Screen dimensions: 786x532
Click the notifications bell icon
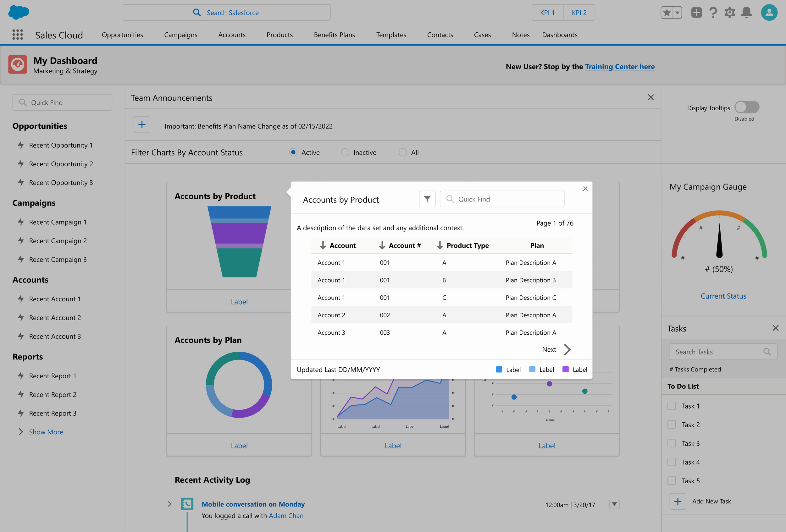tap(746, 13)
